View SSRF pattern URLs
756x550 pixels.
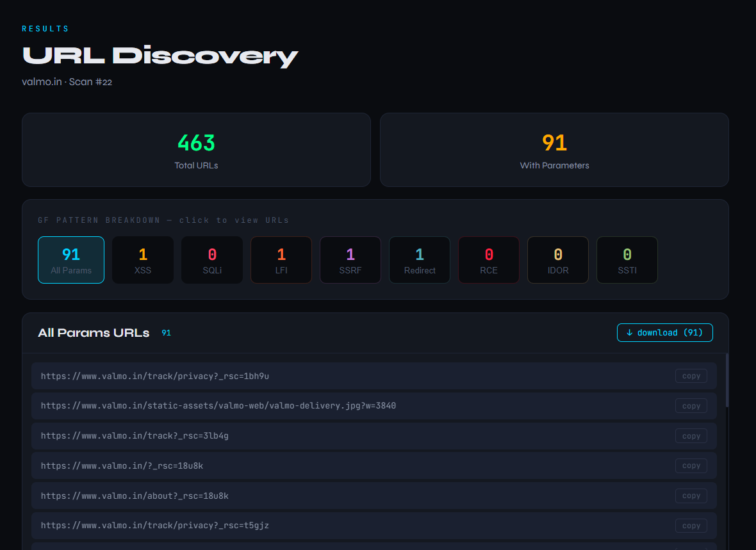pos(350,260)
